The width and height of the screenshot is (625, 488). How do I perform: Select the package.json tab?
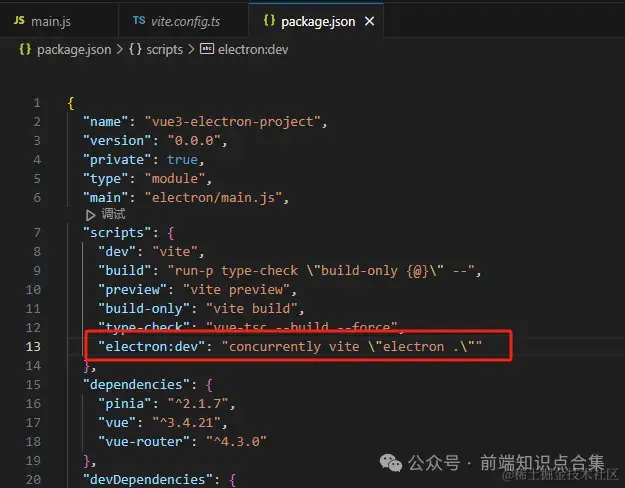click(316, 21)
